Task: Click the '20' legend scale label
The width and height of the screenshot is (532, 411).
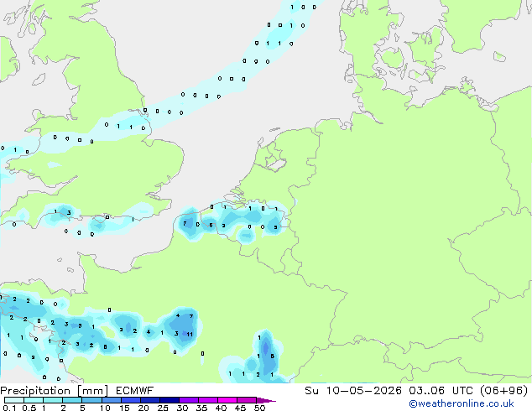Action: [143, 408]
